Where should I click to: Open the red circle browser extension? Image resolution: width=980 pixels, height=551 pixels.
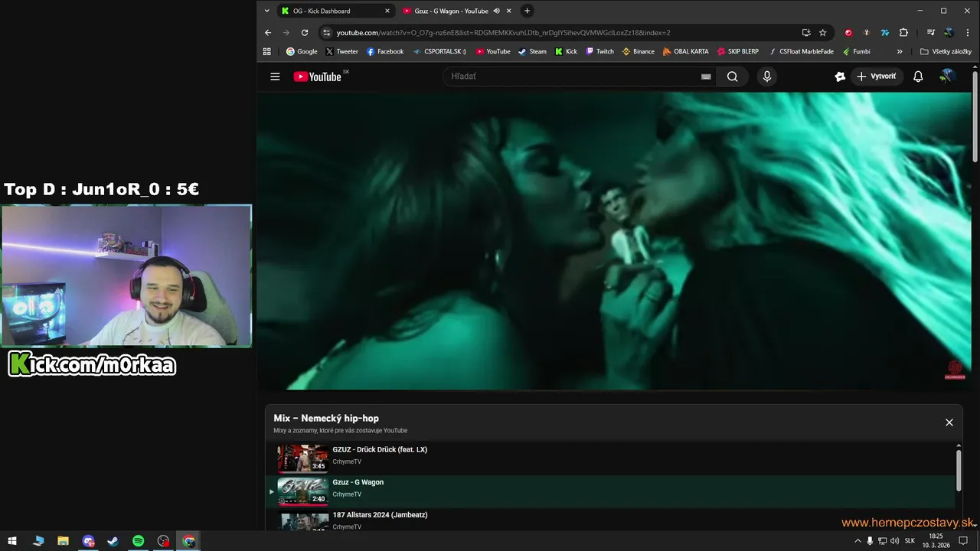click(x=848, y=32)
